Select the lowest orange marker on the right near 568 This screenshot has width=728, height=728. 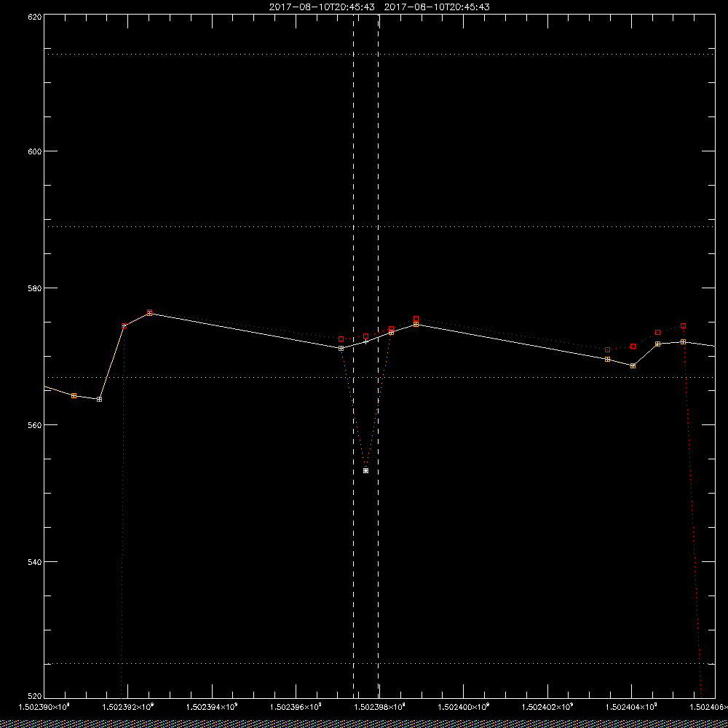pyautogui.click(x=633, y=366)
